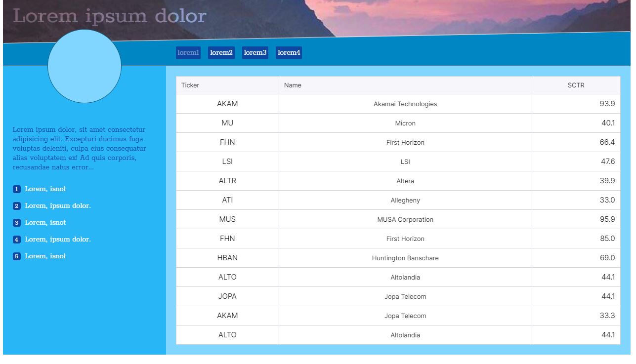Click the SCTR value 39.9
The height and width of the screenshot is (364, 636).
pyautogui.click(x=576, y=181)
